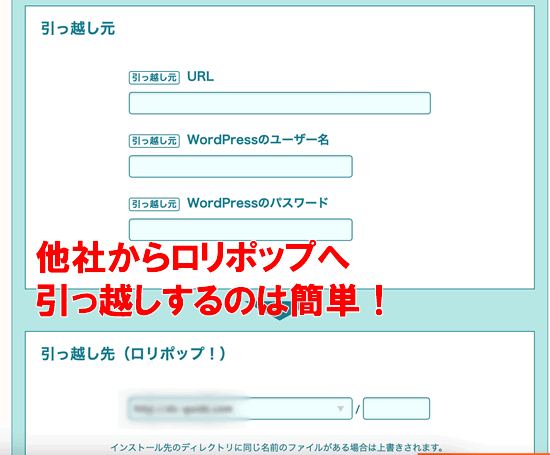The height and width of the screenshot is (455, 550).
Task: Click the 引っ越し元 URL input field
Action: [x=280, y=103]
